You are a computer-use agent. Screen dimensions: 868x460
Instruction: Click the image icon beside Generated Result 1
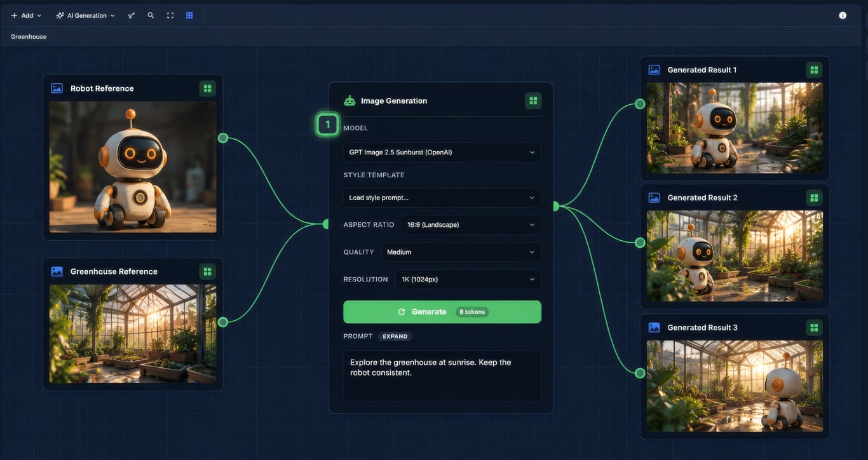click(x=654, y=70)
